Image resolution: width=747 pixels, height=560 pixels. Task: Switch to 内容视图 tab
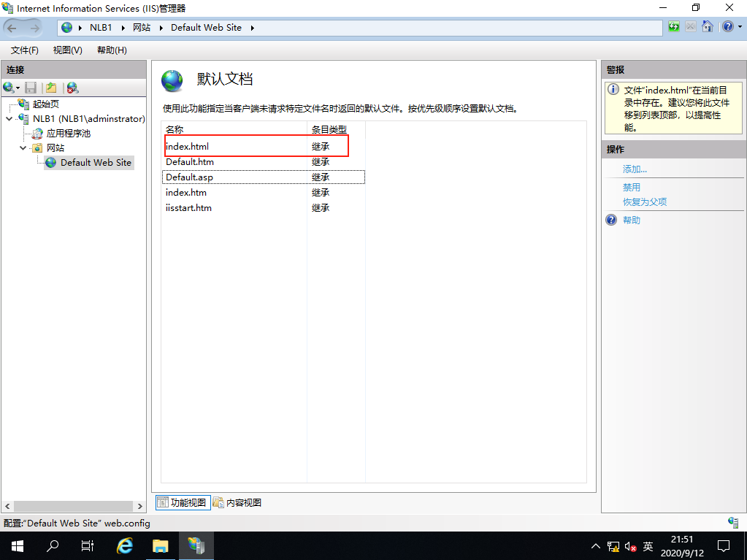237,502
